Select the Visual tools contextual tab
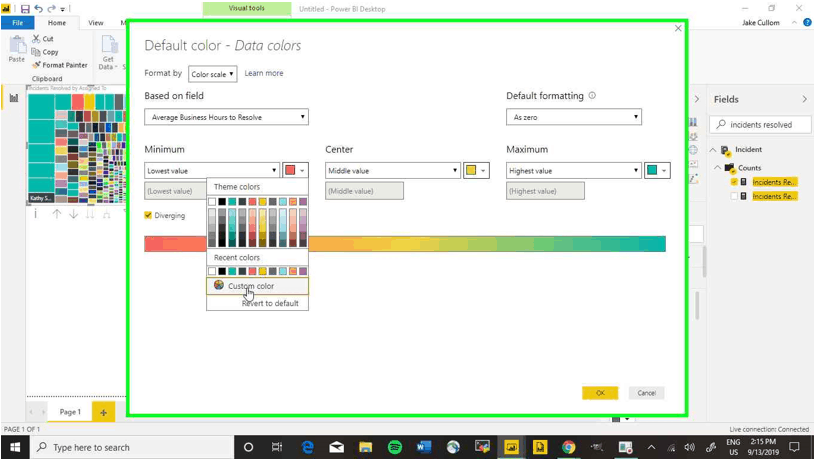This screenshot has width=816, height=461. pos(247,8)
